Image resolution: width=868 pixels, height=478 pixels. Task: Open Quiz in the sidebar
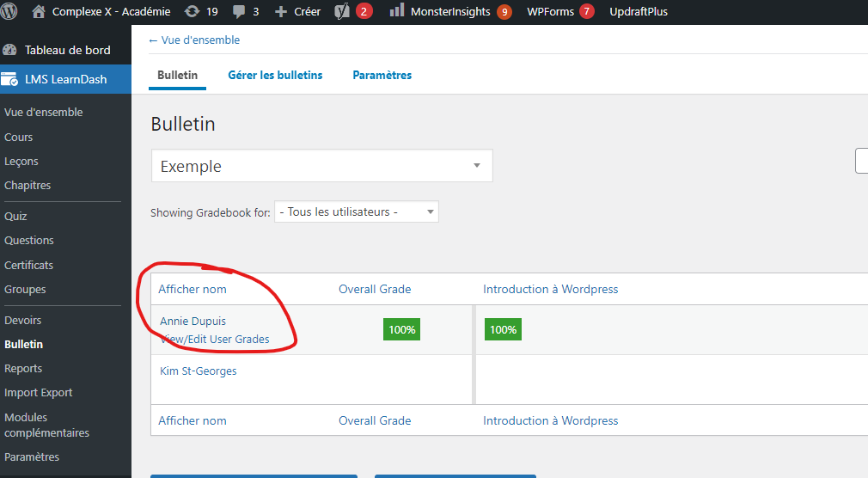point(15,216)
